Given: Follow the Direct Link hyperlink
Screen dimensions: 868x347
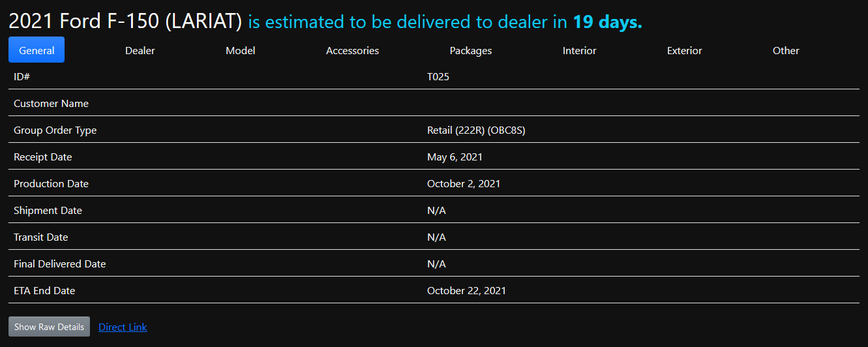Looking at the screenshot, I should [123, 327].
